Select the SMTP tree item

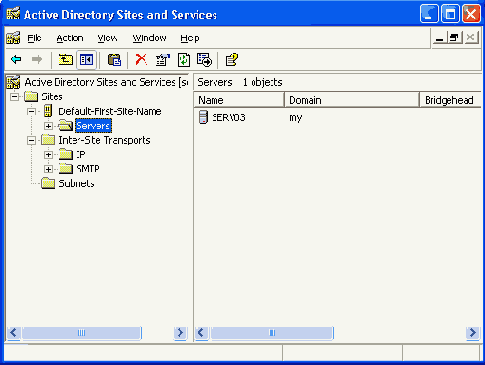[x=88, y=169]
